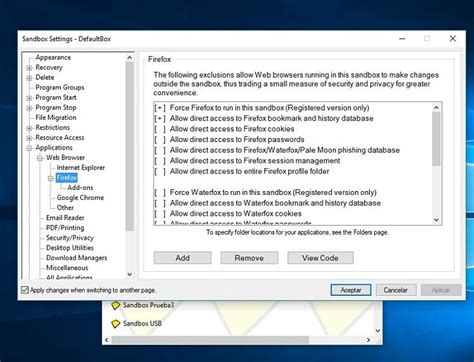
Task: Open the Program Groups page
Action: pos(60,87)
